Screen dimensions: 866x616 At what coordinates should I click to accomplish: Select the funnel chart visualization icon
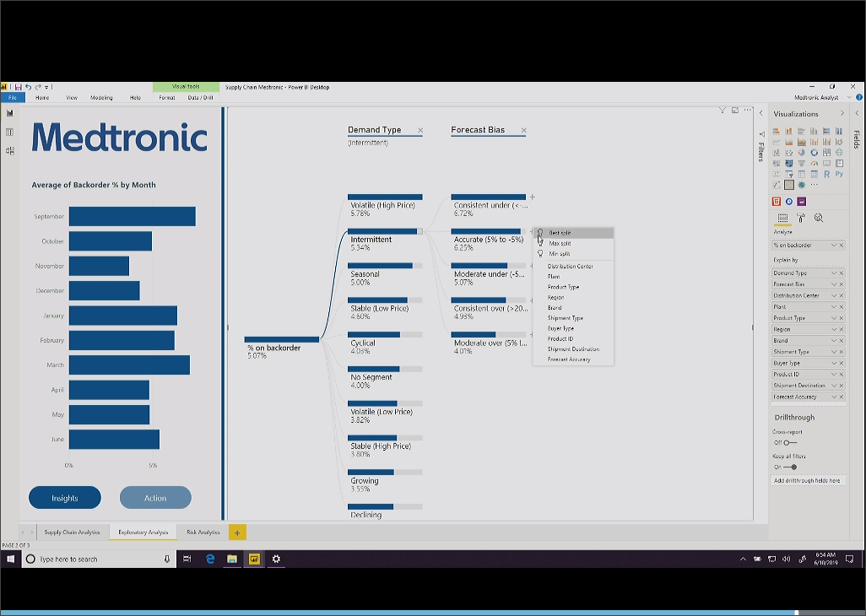point(801,164)
